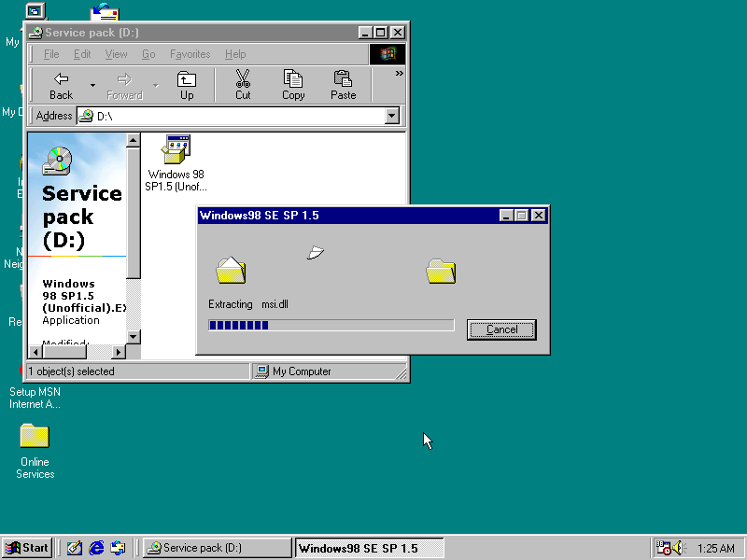Image resolution: width=747 pixels, height=560 pixels.
Task: Expand the Back button dropdown arrow
Action: pyautogui.click(x=91, y=84)
